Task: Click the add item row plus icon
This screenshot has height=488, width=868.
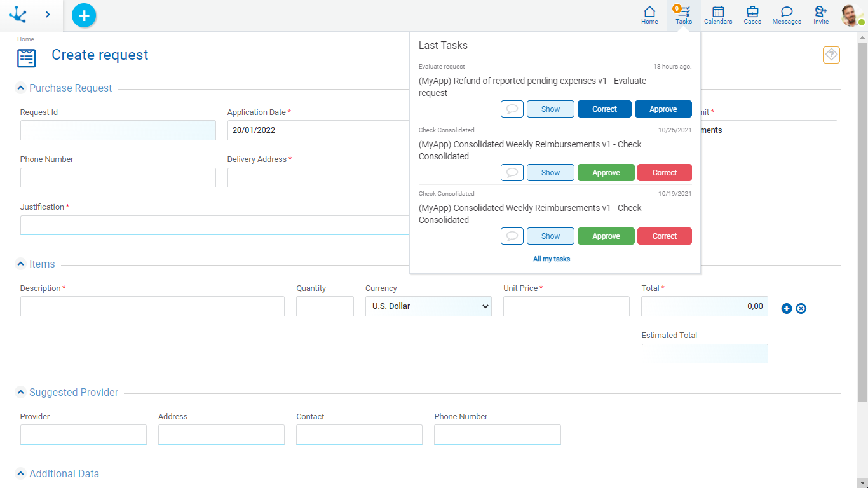Action: click(x=787, y=309)
